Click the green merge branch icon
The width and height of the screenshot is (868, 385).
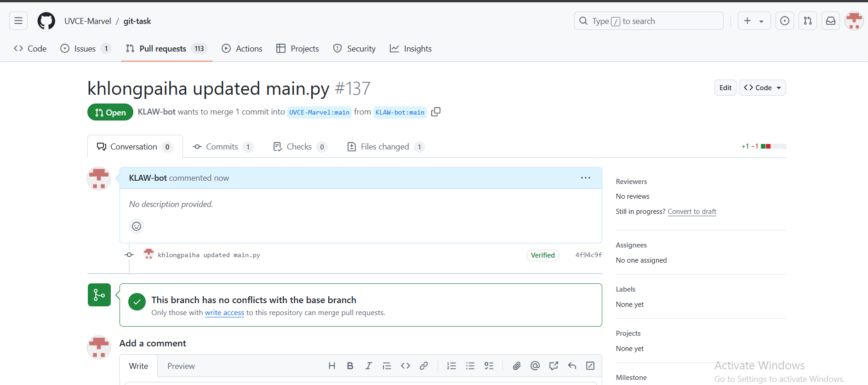pyautogui.click(x=99, y=295)
